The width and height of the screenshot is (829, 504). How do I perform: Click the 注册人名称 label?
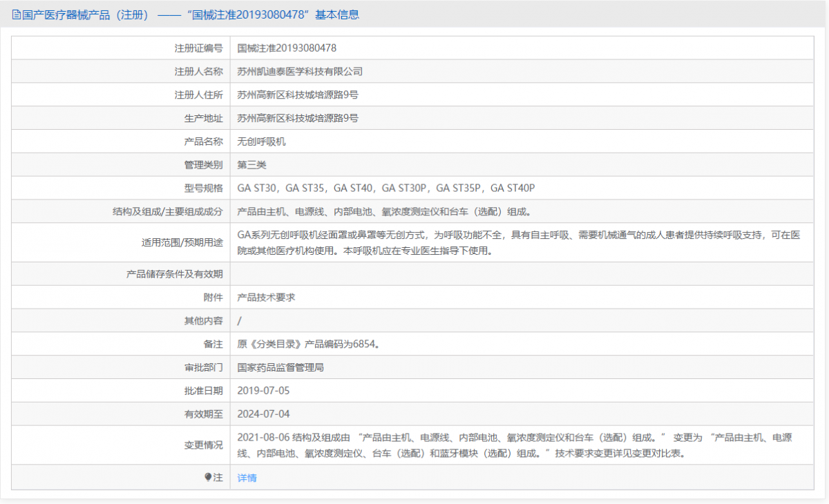(199, 71)
